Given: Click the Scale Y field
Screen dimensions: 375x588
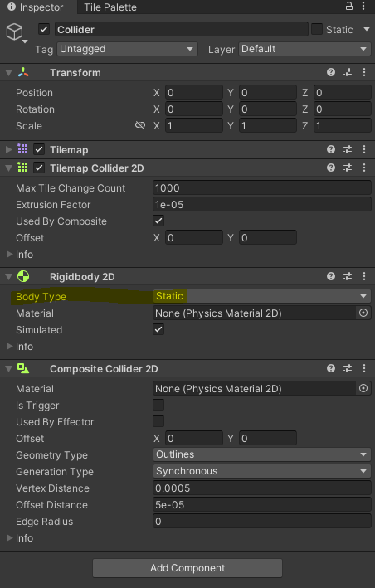Looking at the screenshot, I should click(268, 125).
